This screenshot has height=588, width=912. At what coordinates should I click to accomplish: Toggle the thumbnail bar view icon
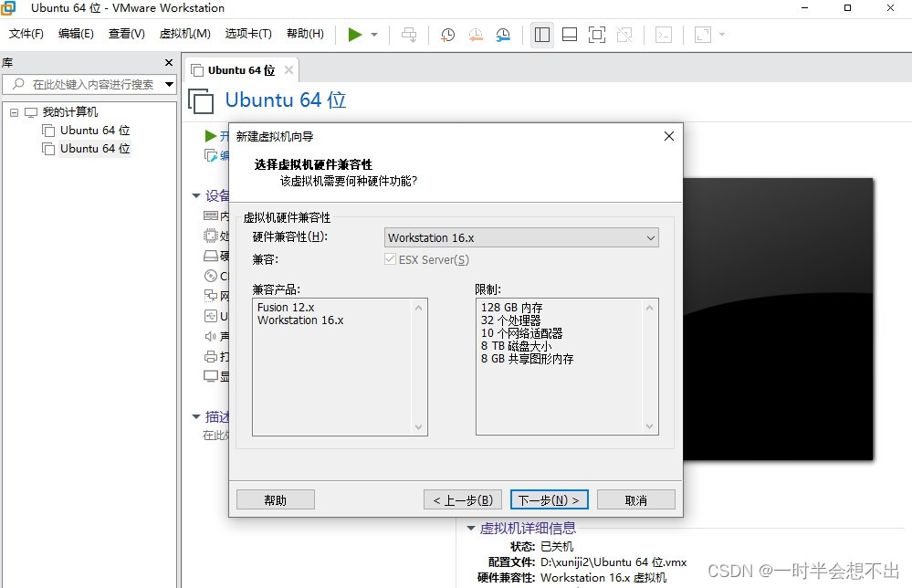click(x=570, y=35)
